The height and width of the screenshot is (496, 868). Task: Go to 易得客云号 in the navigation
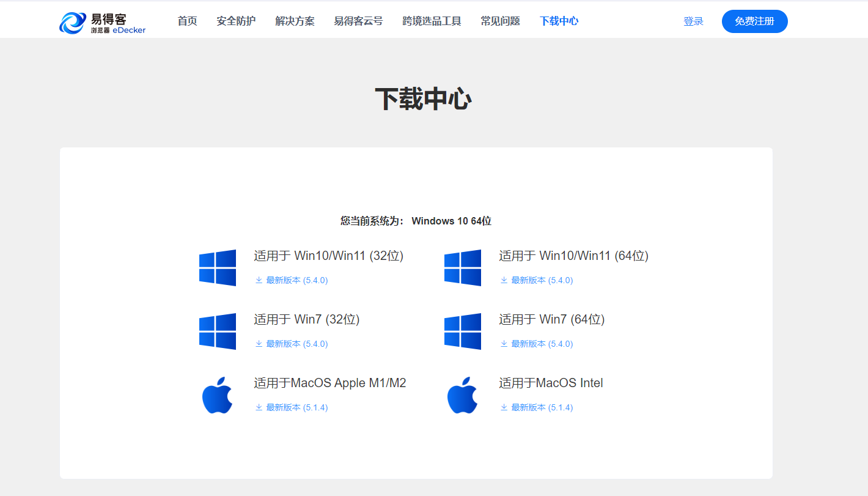(358, 21)
